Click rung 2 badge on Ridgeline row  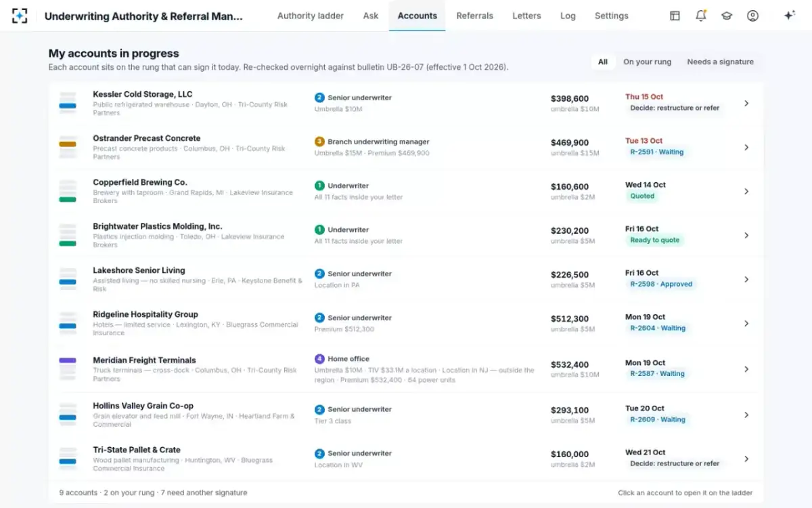(x=319, y=318)
